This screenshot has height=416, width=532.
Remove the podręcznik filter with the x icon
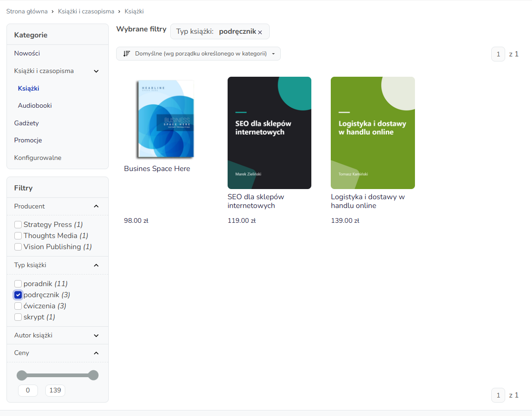point(260,32)
